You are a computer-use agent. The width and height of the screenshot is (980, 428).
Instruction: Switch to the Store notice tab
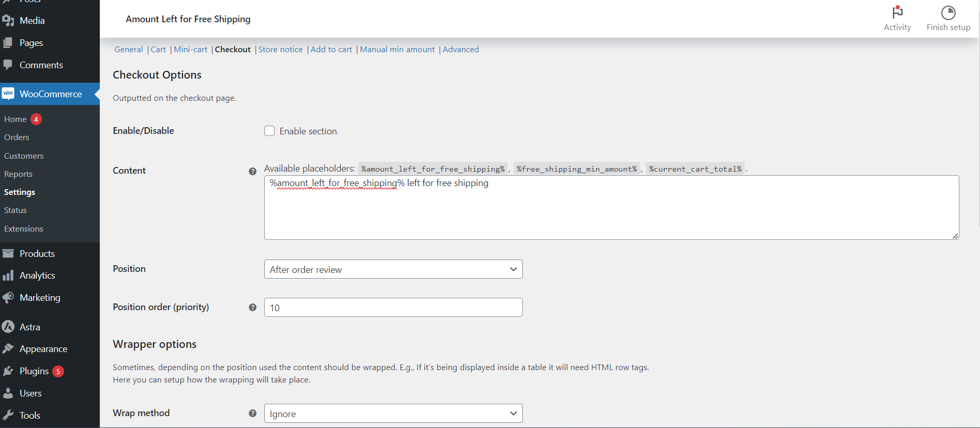[x=280, y=50]
